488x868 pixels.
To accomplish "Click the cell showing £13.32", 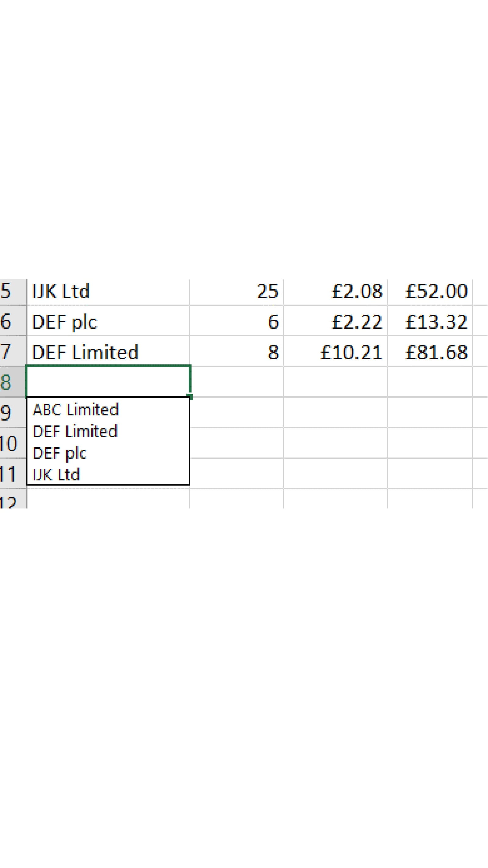I will (x=430, y=321).
